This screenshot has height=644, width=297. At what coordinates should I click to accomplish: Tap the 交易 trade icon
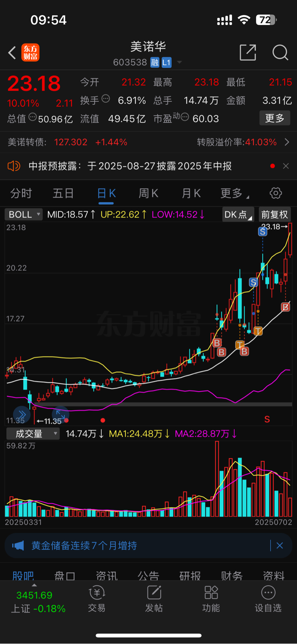coord(97,599)
